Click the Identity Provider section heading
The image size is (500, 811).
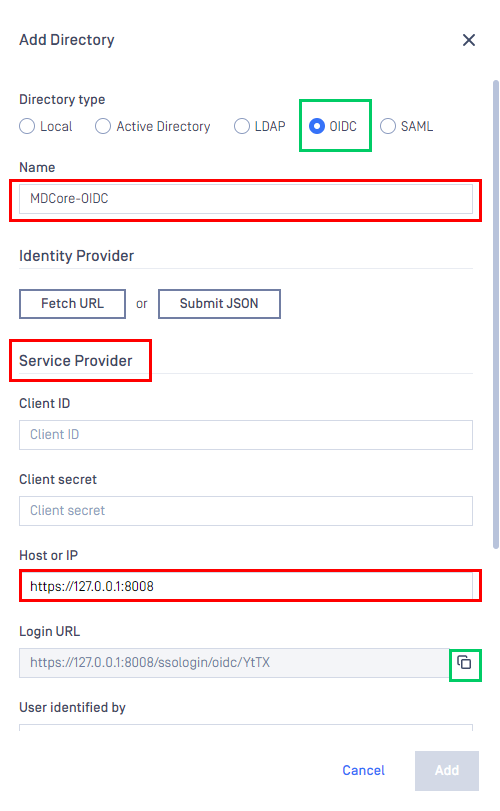[x=77, y=256]
